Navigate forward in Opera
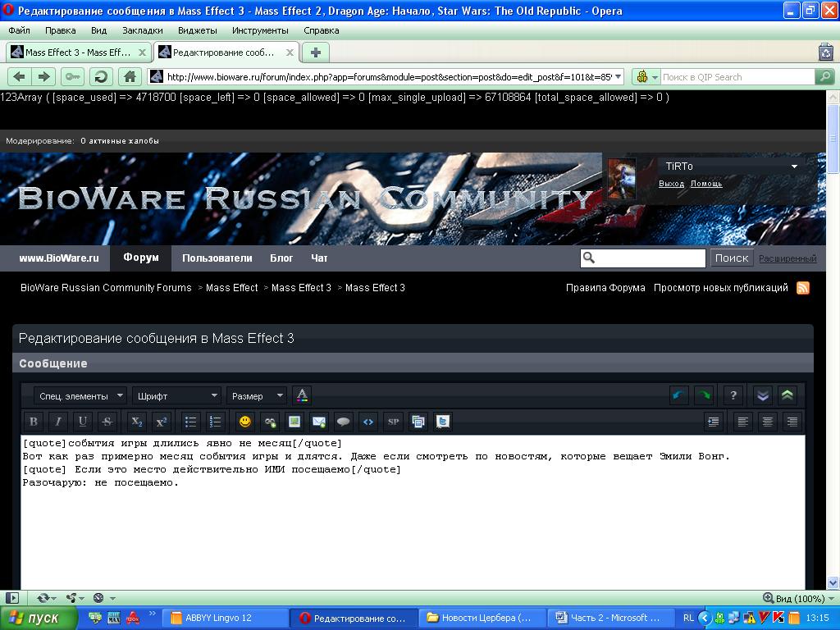This screenshot has width=840, height=630. coord(43,76)
